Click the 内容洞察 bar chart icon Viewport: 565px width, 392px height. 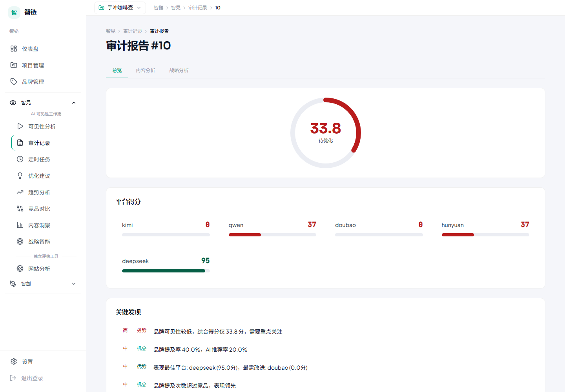pyautogui.click(x=20, y=225)
